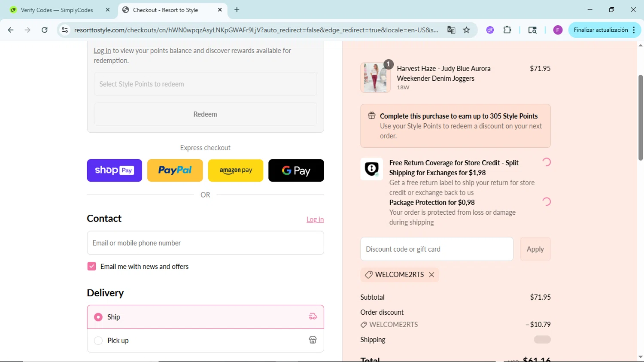Click the store icon in Pick up row
Viewport: 644px width, 362px height.
point(313,340)
